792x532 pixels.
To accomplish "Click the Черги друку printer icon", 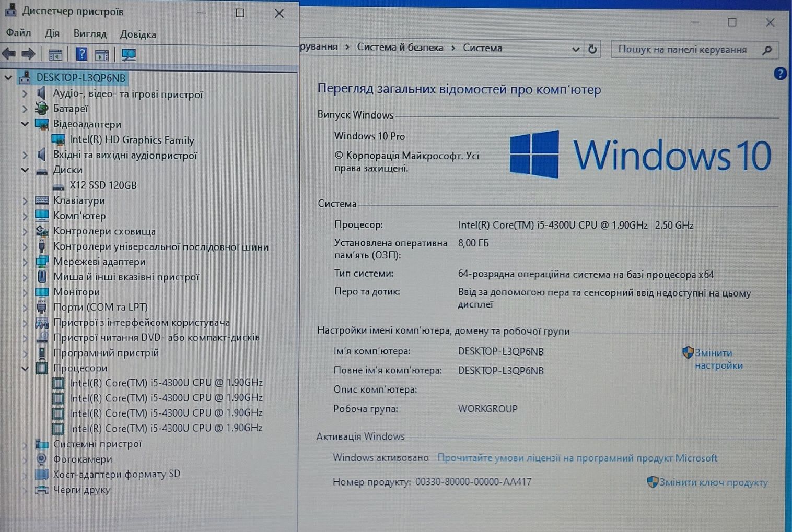I will (42, 490).
